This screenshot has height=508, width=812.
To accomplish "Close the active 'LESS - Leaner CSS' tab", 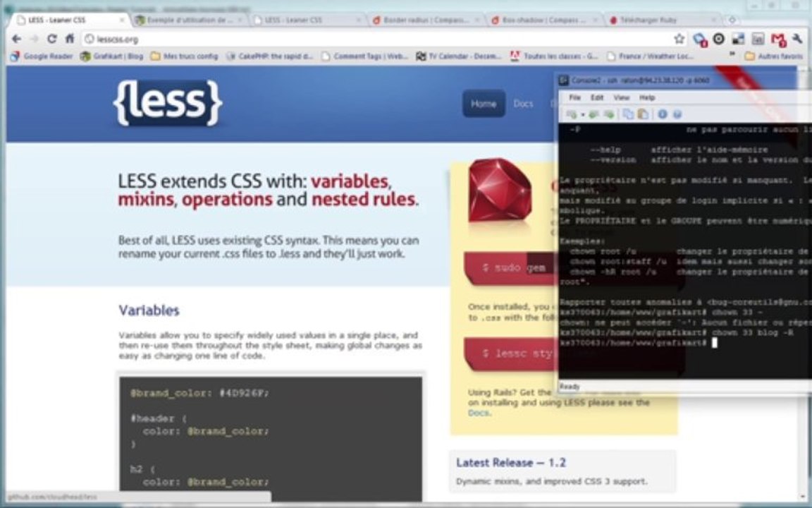I will (x=123, y=20).
